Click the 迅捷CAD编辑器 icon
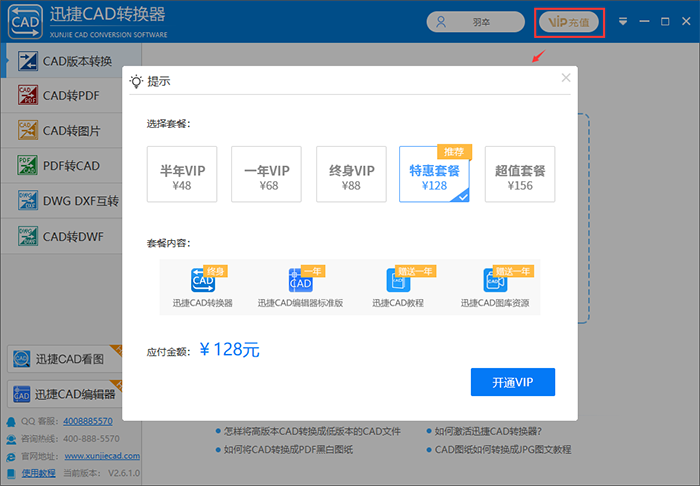The height and width of the screenshot is (486, 700). coord(21,394)
